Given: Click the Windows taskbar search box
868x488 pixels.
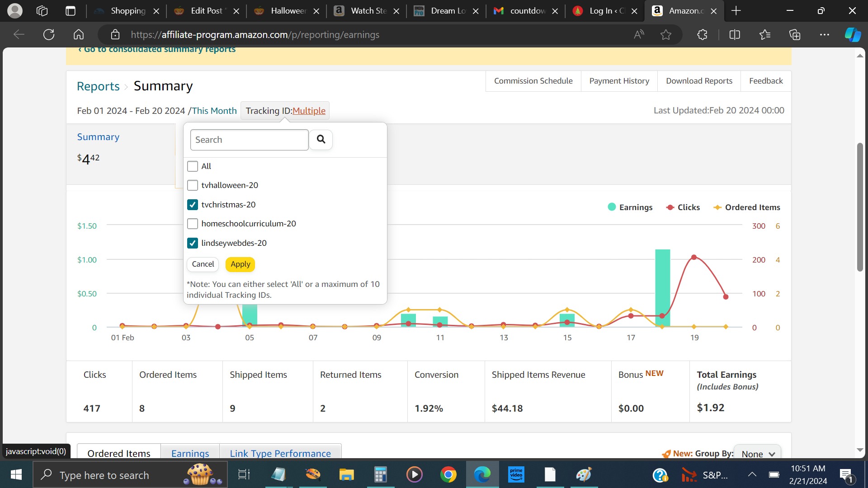Looking at the screenshot, I should pyautogui.click(x=130, y=474).
